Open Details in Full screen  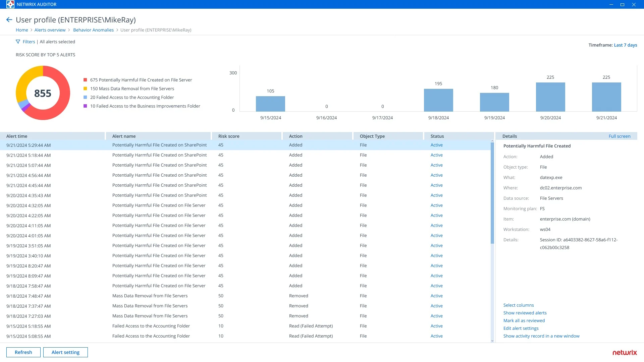[x=620, y=136]
